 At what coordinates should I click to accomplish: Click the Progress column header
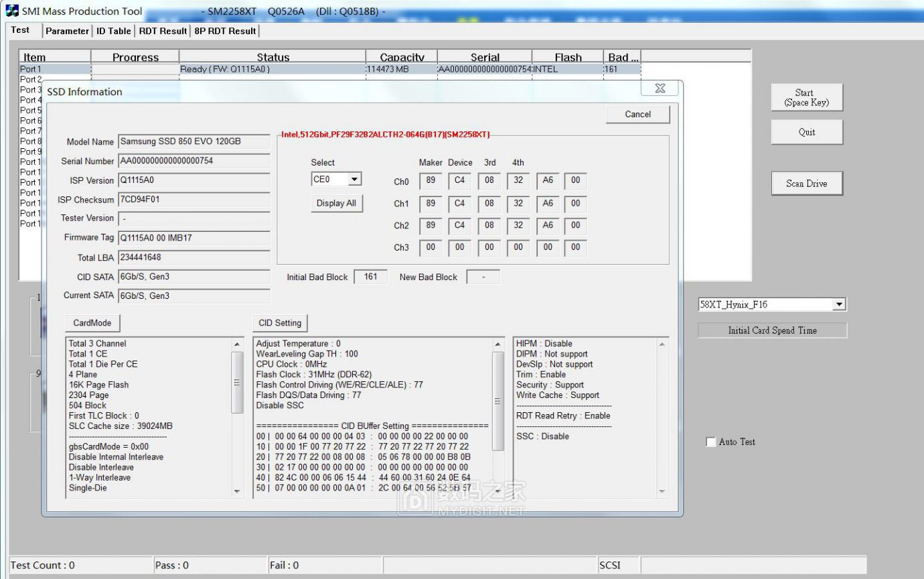(135, 58)
